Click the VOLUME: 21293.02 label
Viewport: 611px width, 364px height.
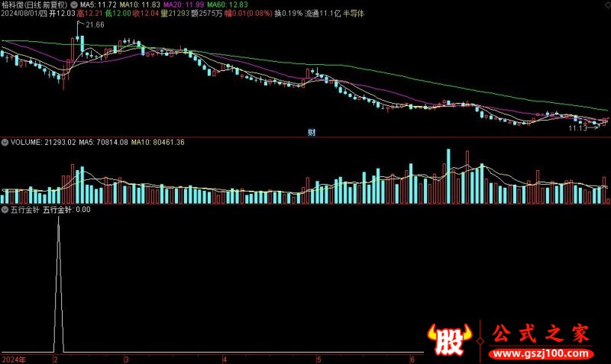click(44, 143)
